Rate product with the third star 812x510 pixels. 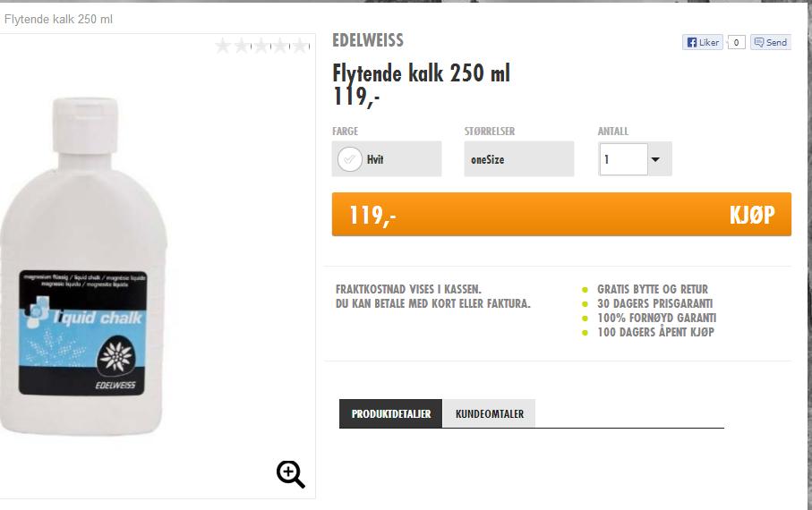point(261,47)
